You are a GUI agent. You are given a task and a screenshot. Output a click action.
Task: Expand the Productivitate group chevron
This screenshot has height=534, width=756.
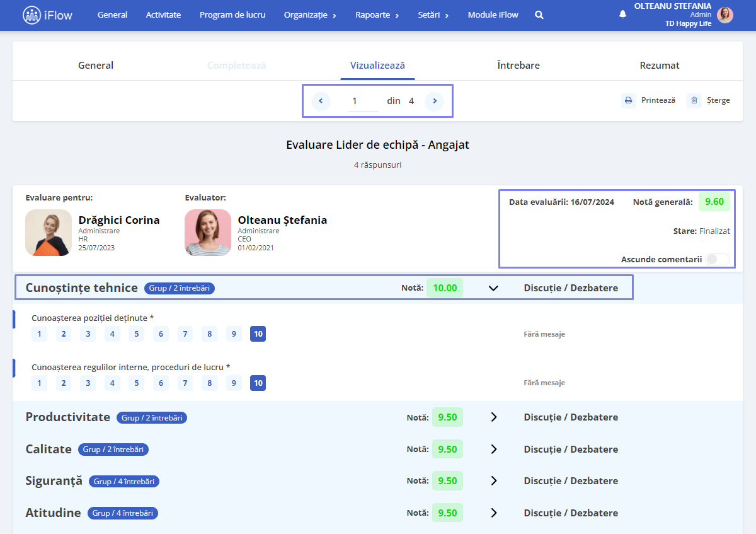[494, 417]
